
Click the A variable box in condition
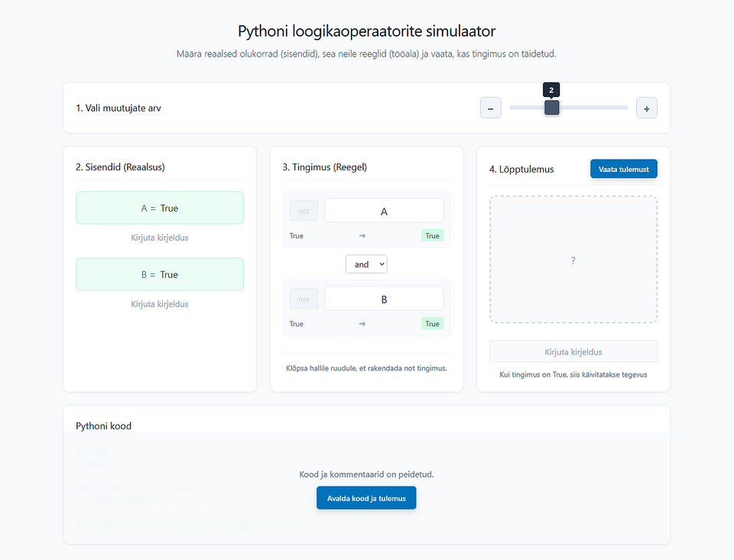pos(384,211)
